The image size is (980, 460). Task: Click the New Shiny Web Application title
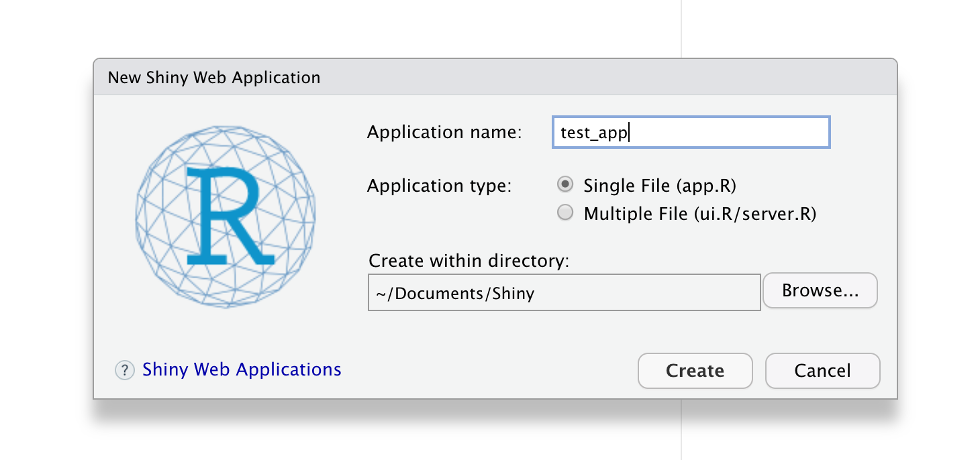pyautogui.click(x=214, y=77)
